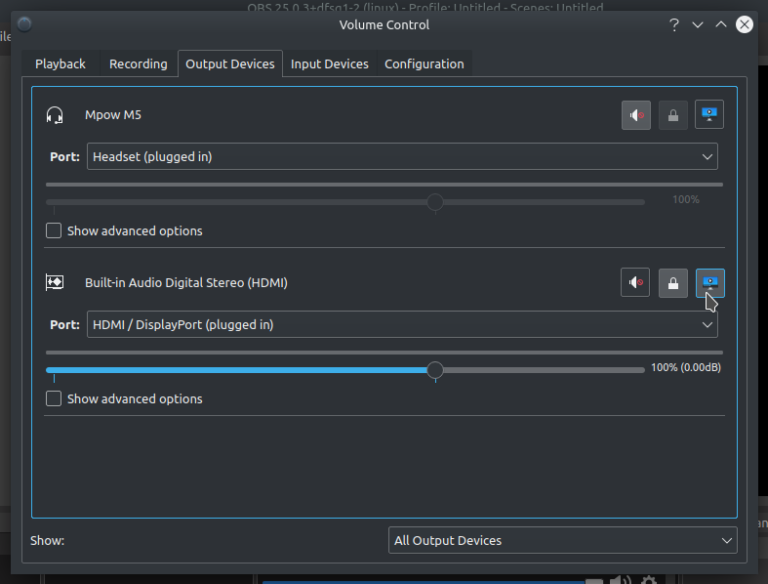Mute Built-in Audio Digital Stereo HDMI
Screen dimensions: 768x584
[x=636, y=284]
